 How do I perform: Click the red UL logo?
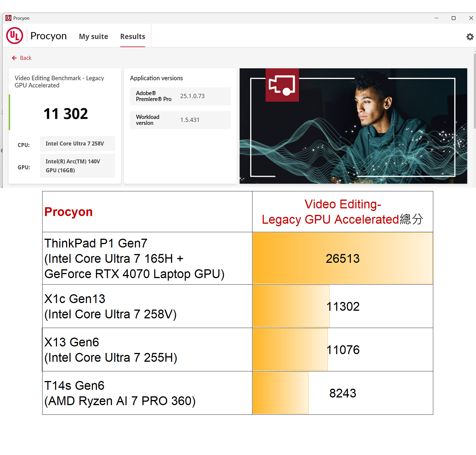click(14, 36)
